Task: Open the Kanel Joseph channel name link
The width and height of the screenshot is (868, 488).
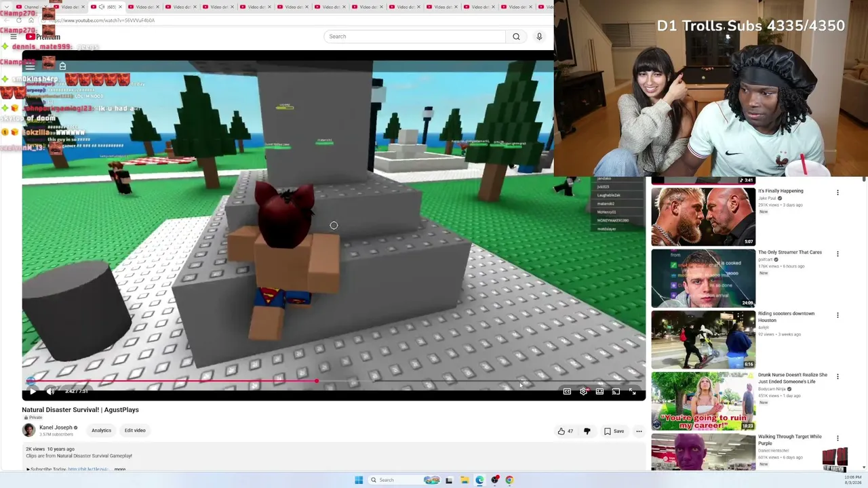Action: point(56,428)
